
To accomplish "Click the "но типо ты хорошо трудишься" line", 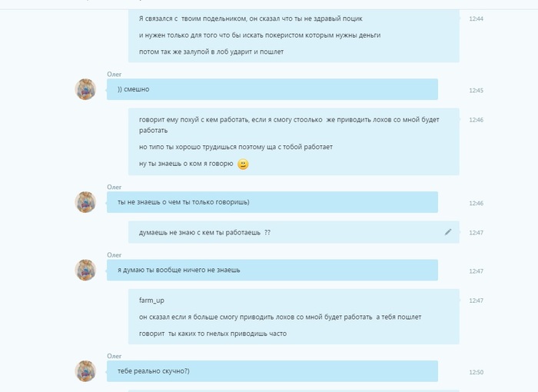I will (x=236, y=147).
